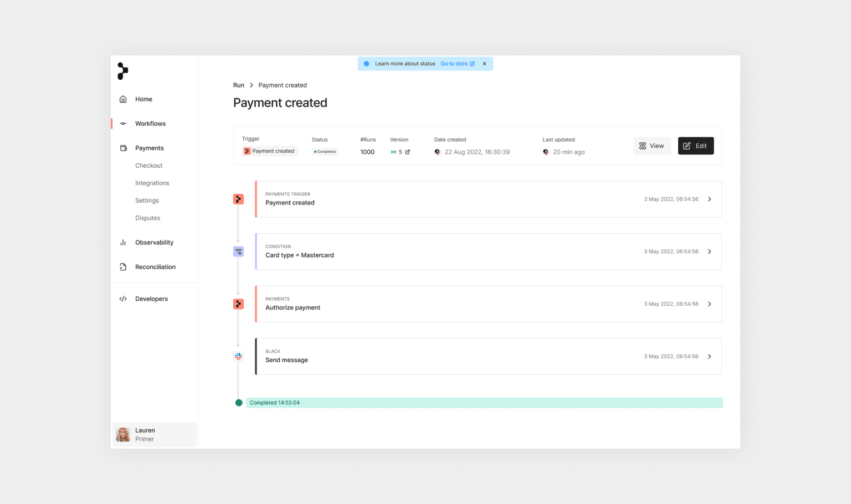Click the Completed 14:55:04 status bar

(484, 403)
